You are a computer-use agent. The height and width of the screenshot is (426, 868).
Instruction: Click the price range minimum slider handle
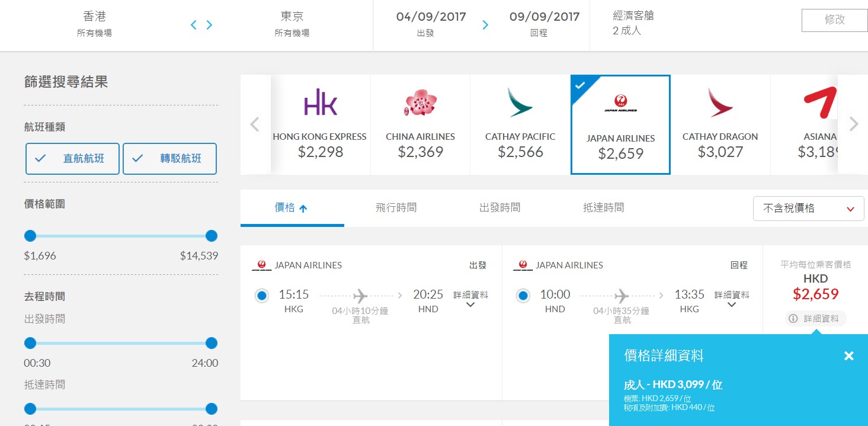click(x=30, y=236)
